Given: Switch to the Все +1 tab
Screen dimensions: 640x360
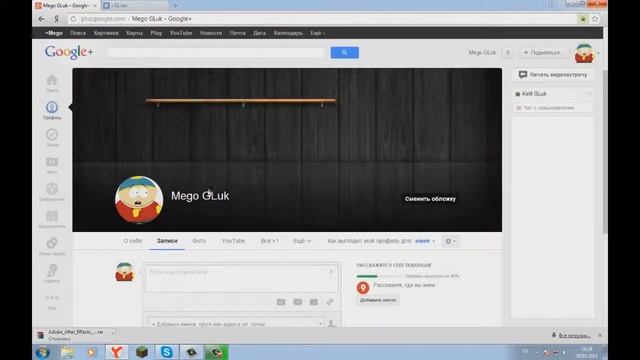Looking at the screenshot, I should pos(269,241).
